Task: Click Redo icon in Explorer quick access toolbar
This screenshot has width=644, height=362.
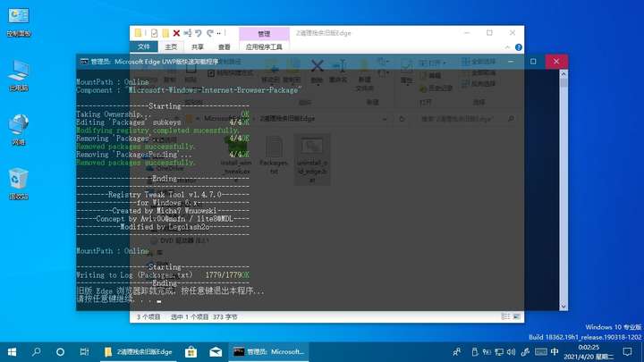Action: coord(210,33)
